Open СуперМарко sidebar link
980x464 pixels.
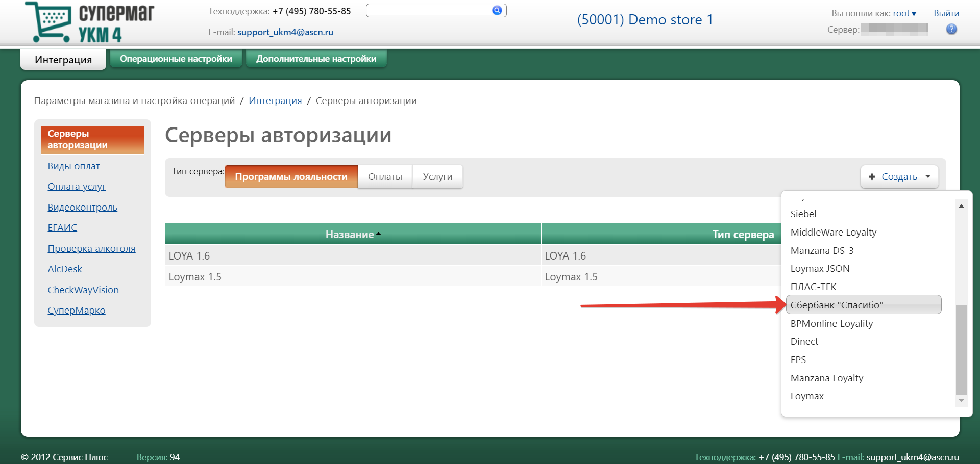[x=77, y=311]
